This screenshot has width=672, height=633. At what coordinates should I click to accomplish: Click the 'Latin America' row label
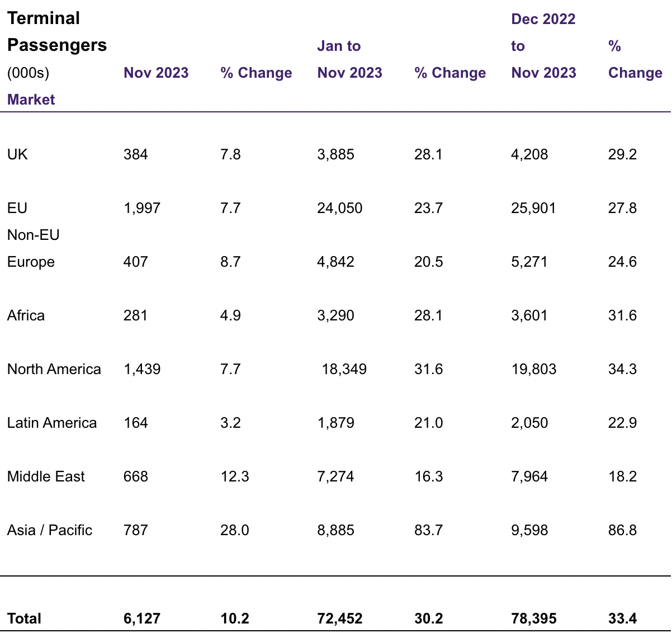pyautogui.click(x=52, y=423)
